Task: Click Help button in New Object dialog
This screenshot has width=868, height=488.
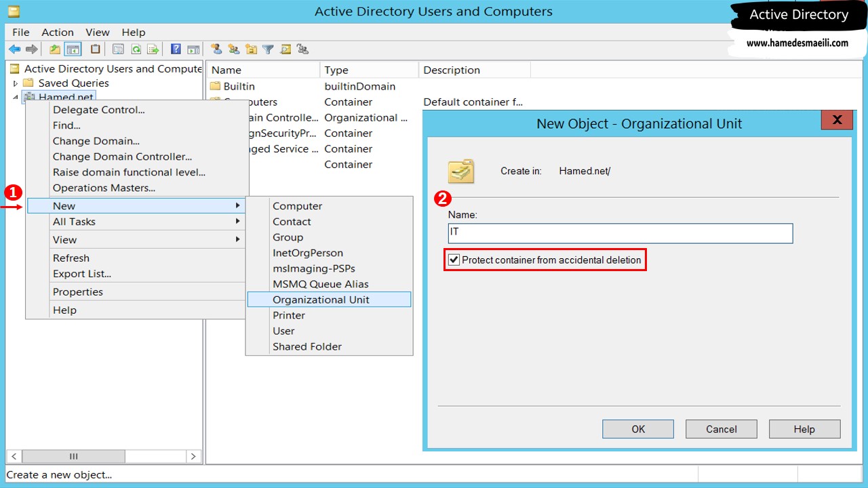Action: click(804, 429)
